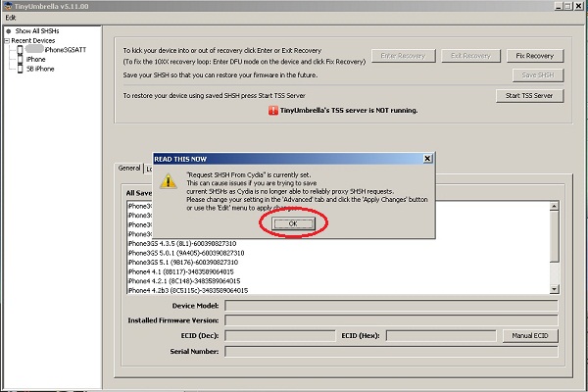The image size is (588, 392).
Task: Click red TSS server not running icon
Action: (273, 111)
